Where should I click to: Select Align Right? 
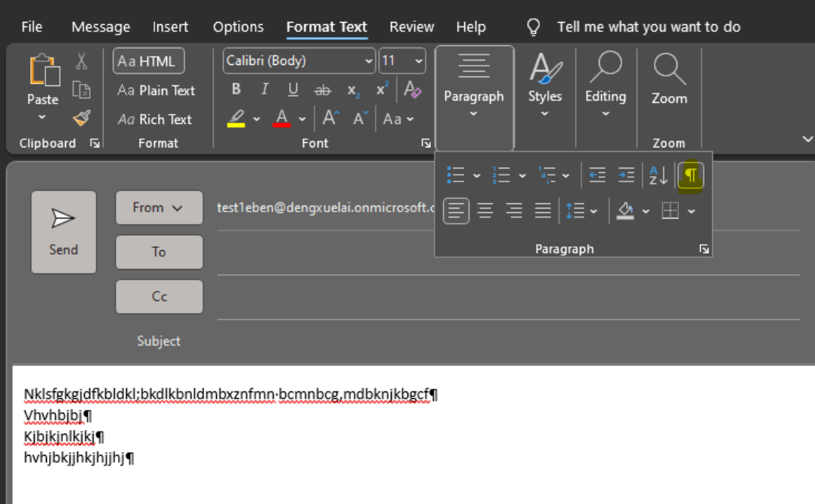(x=514, y=211)
